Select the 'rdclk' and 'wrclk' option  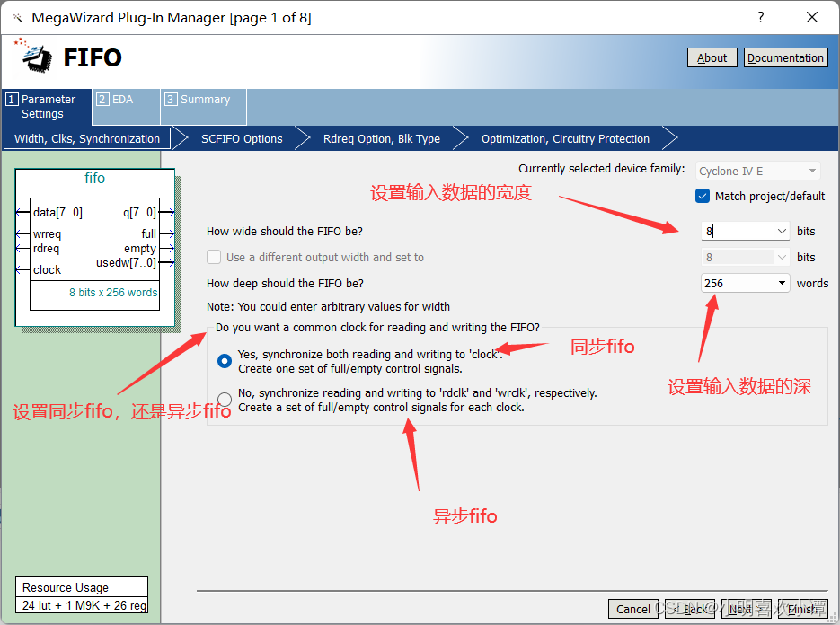click(224, 399)
